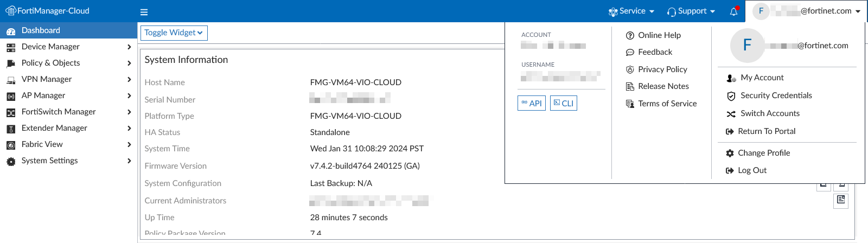This screenshot has height=243, width=868.
Task: Expand the VPN Manager submenu arrow
Action: pyautogui.click(x=129, y=80)
